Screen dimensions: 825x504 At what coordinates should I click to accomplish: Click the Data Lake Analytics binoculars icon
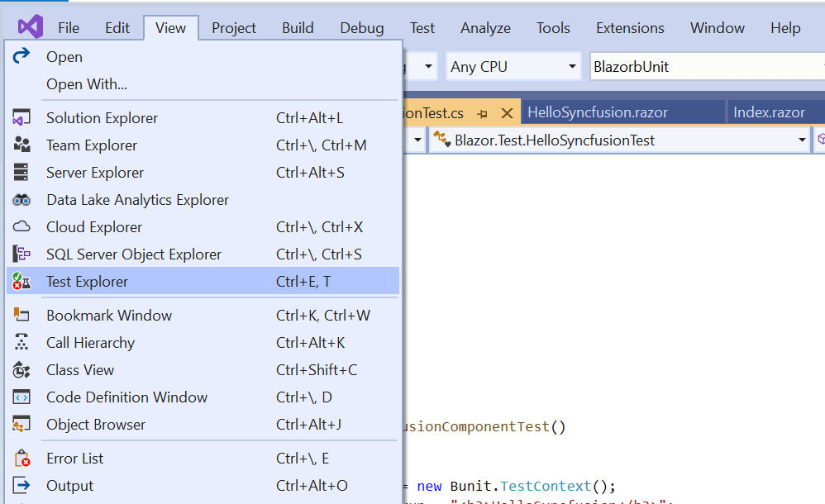(21, 200)
